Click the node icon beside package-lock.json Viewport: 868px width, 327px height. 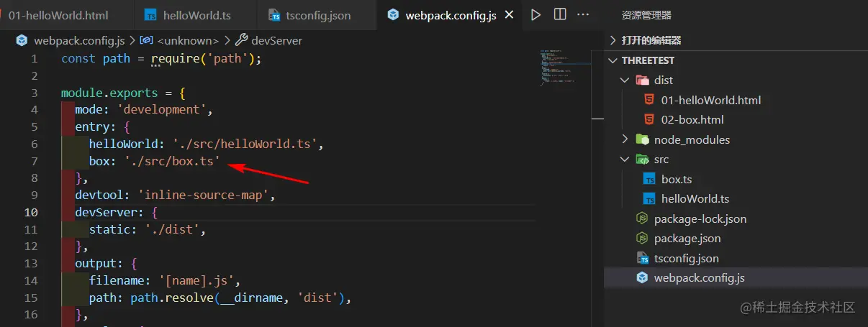click(x=642, y=218)
